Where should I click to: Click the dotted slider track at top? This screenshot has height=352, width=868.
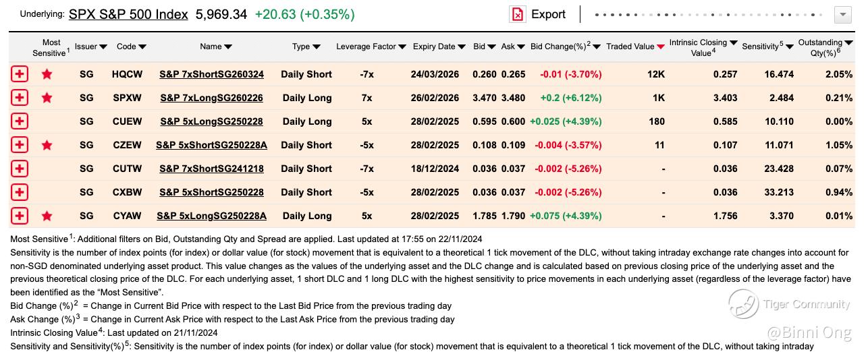tap(709, 14)
